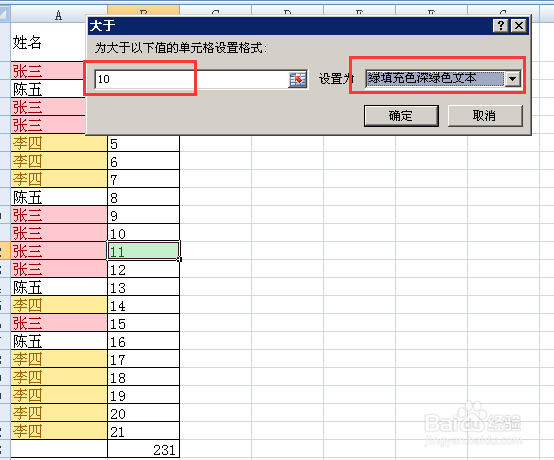Screen dimensions: 554x460
Task: Select column A header
Action: pyautogui.click(x=59, y=14)
